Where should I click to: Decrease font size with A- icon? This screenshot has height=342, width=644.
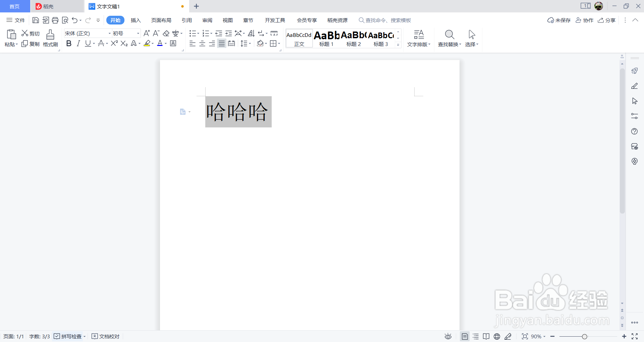(156, 33)
